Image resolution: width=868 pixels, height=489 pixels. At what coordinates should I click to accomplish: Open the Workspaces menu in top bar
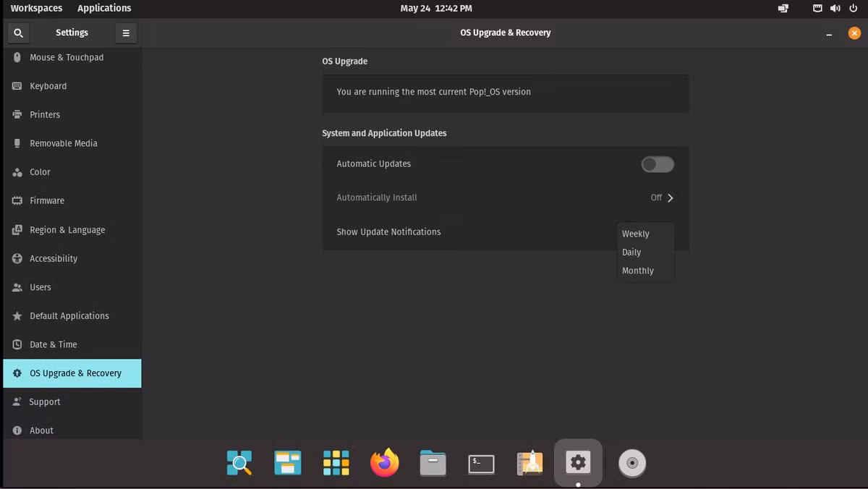pyautogui.click(x=36, y=9)
